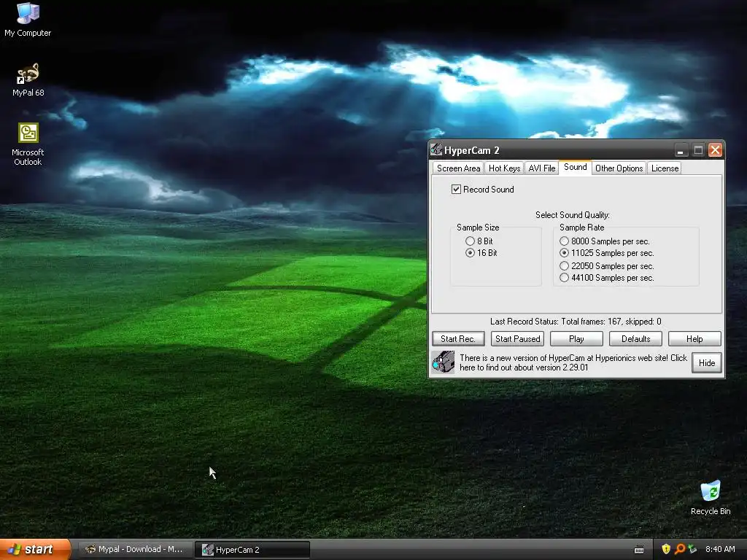Click the HyperCam 2 title bar icon

tap(436, 150)
